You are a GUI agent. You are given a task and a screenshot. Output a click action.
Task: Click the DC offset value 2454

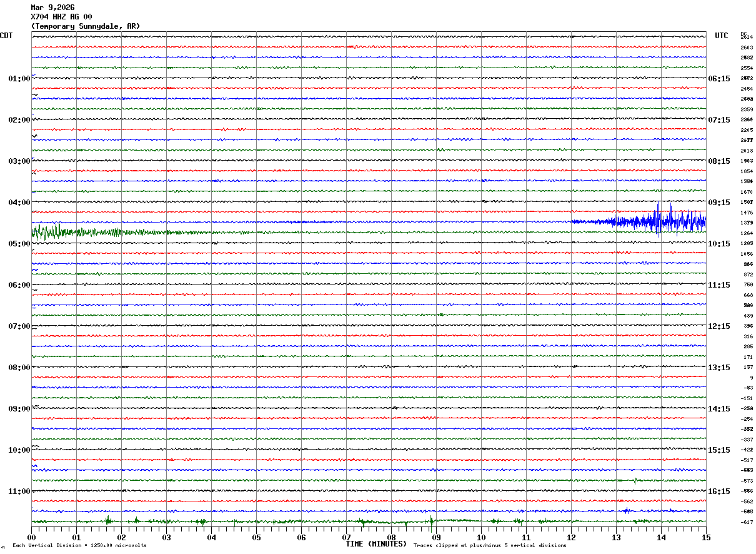click(x=747, y=89)
